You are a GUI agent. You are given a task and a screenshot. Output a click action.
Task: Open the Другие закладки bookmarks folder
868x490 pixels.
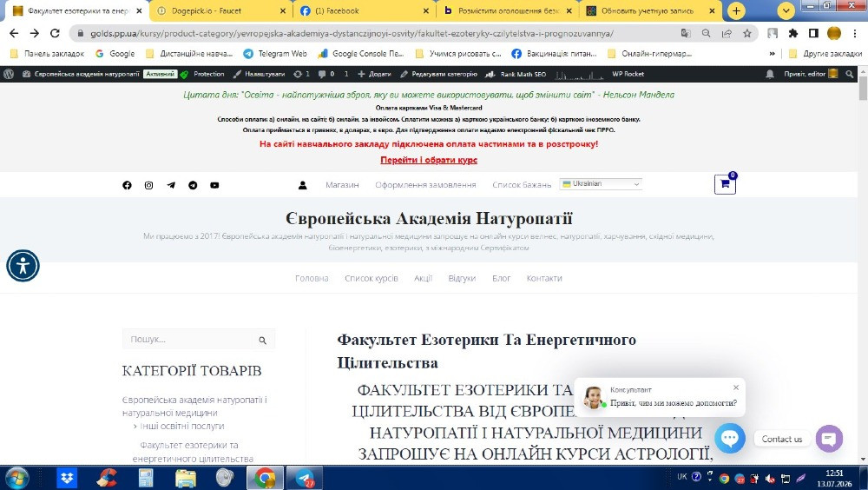(825, 54)
